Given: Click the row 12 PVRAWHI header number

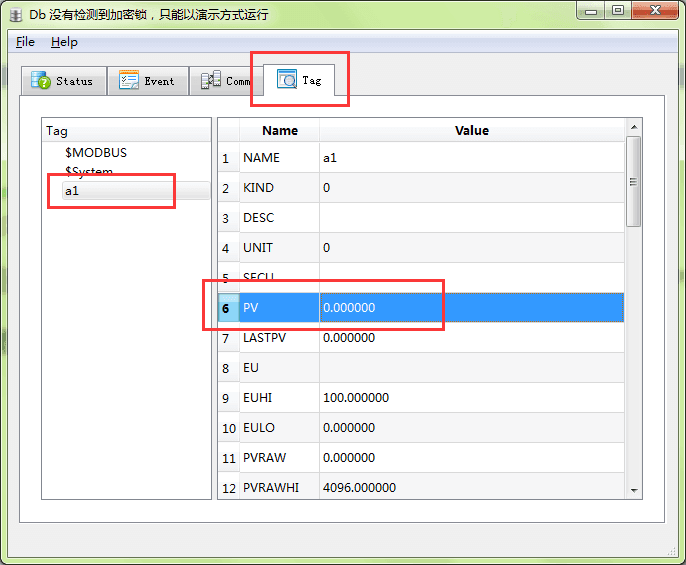Looking at the screenshot, I should point(229,488).
